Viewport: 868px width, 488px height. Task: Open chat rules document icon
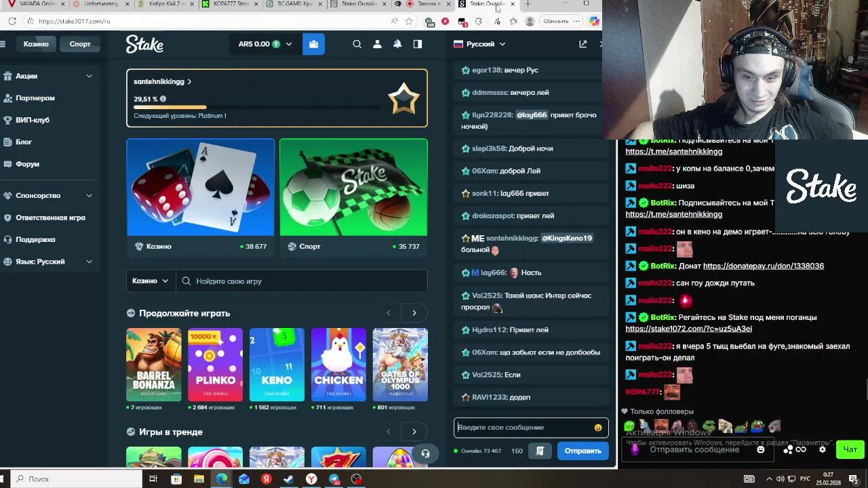pos(540,451)
